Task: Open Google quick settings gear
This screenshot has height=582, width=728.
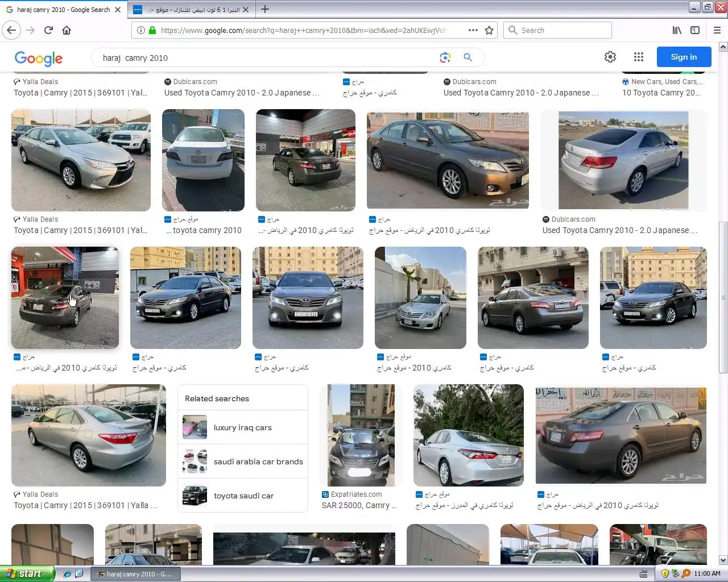Action: 610,57
